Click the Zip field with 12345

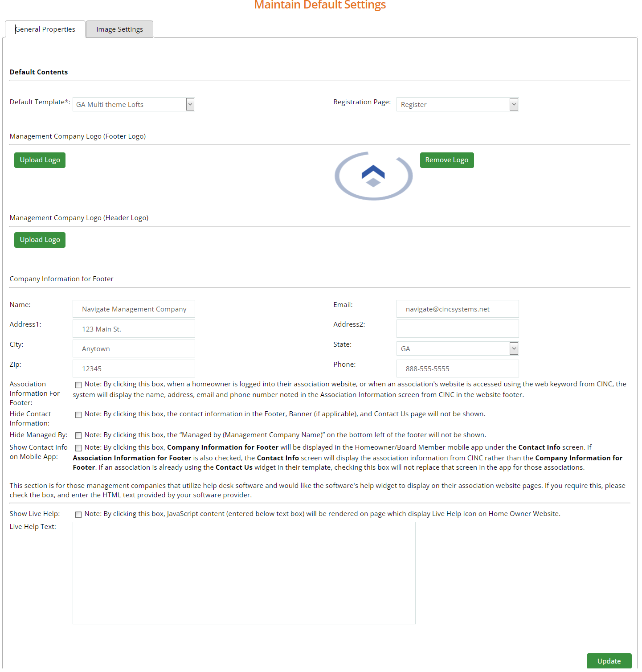point(134,369)
